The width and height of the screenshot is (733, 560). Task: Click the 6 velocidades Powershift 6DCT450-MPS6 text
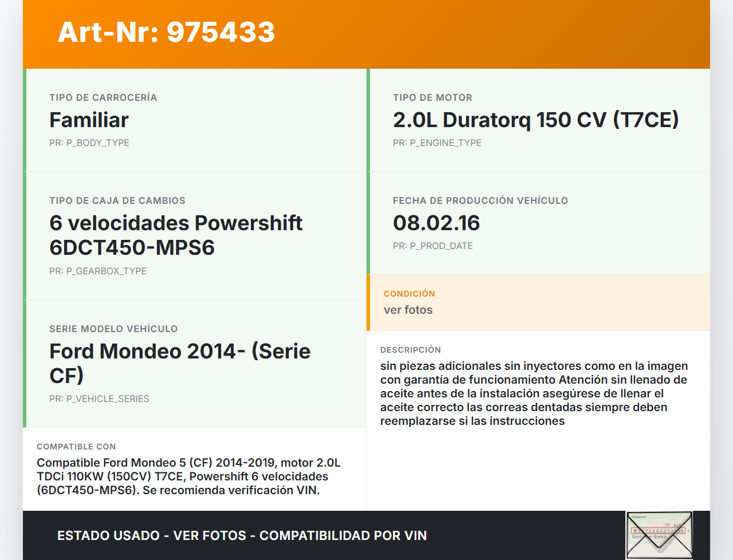coord(176,235)
